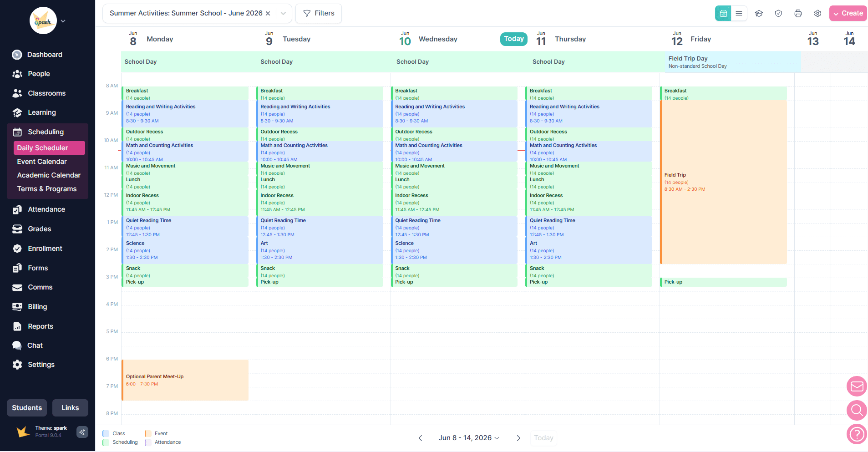Image resolution: width=868 pixels, height=452 pixels.
Task: Click the floating search button
Action: click(857, 410)
